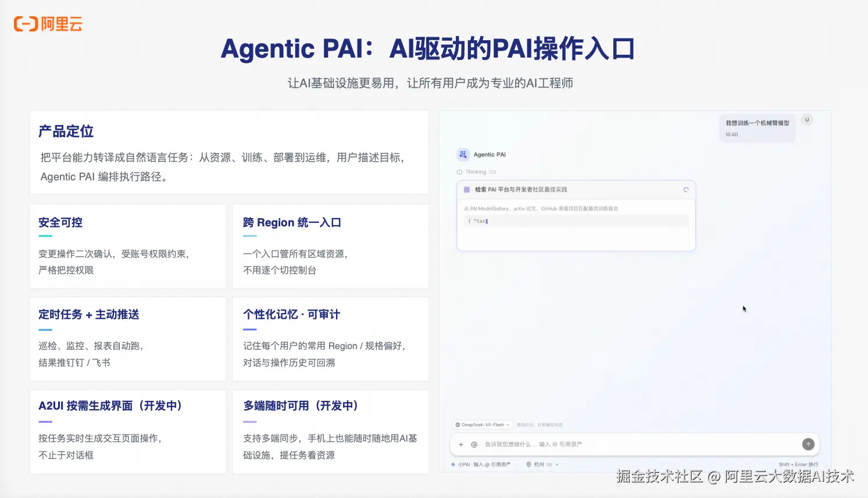Open the 杭州 region dropdown

pos(542,464)
